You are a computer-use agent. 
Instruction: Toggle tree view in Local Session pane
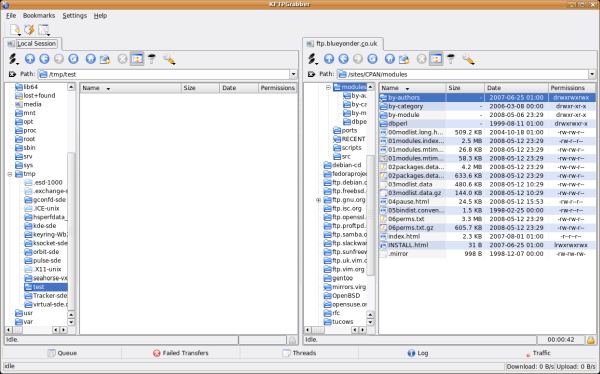click(x=137, y=59)
